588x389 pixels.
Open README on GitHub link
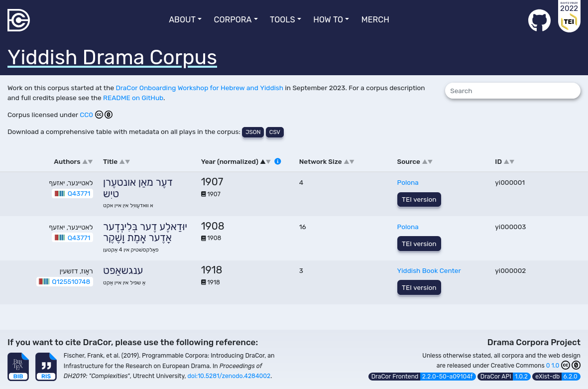pyautogui.click(x=133, y=98)
